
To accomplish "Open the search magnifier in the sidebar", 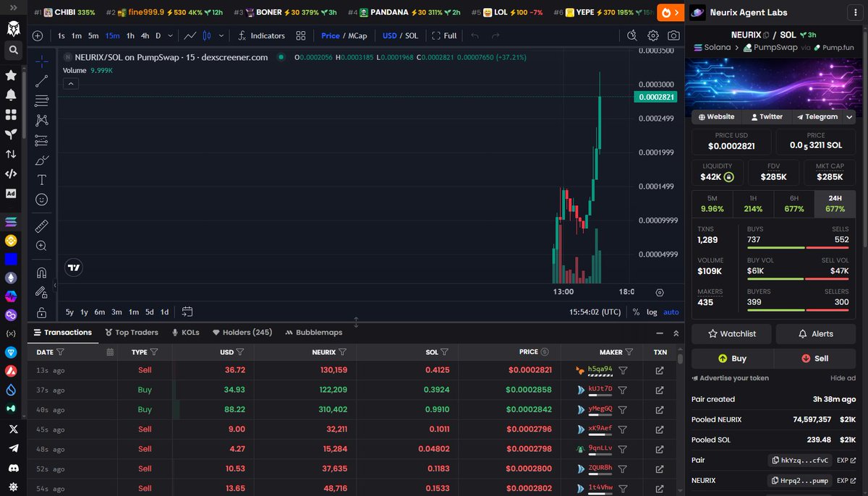I will pos(12,51).
